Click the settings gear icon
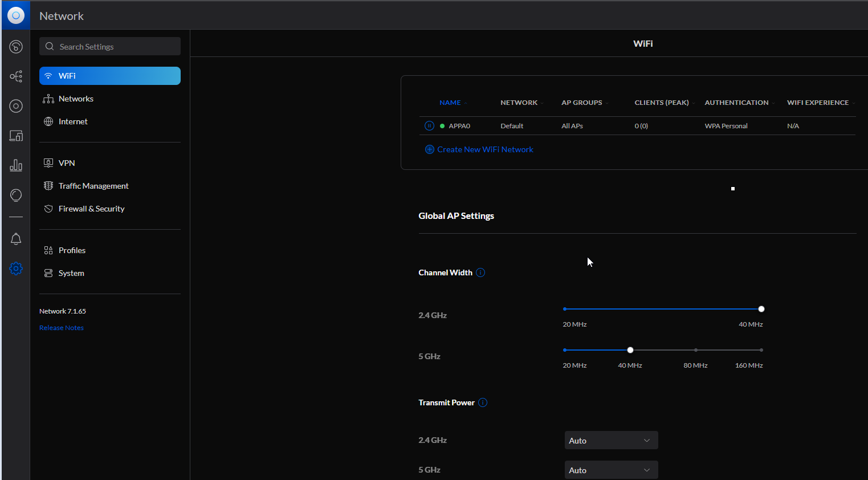Image resolution: width=868 pixels, height=480 pixels. pos(16,269)
